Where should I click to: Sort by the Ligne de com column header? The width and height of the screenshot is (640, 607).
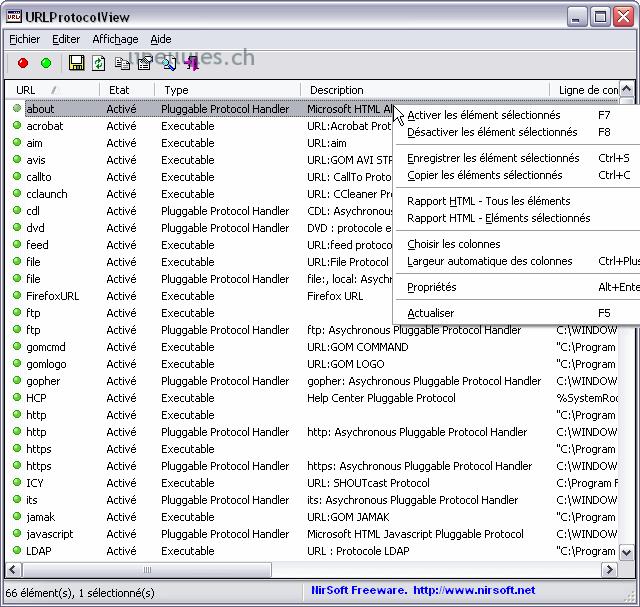[x=584, y=90]
